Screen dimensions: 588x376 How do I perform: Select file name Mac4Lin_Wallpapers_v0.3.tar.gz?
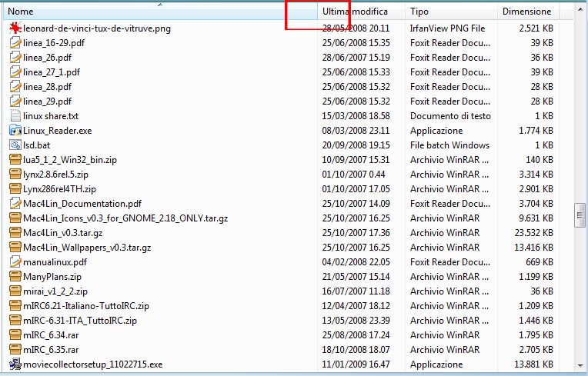pyautogui.click(x=87, y=248)
